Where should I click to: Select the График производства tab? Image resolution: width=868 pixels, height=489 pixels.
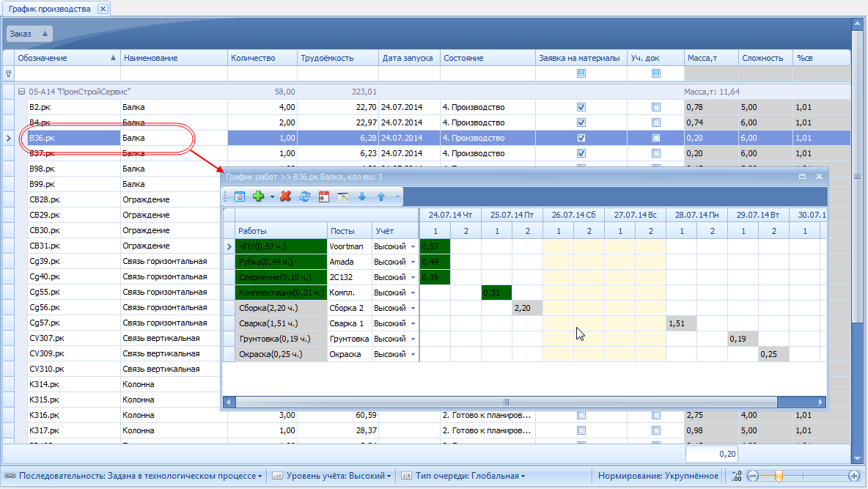(50, 9)
